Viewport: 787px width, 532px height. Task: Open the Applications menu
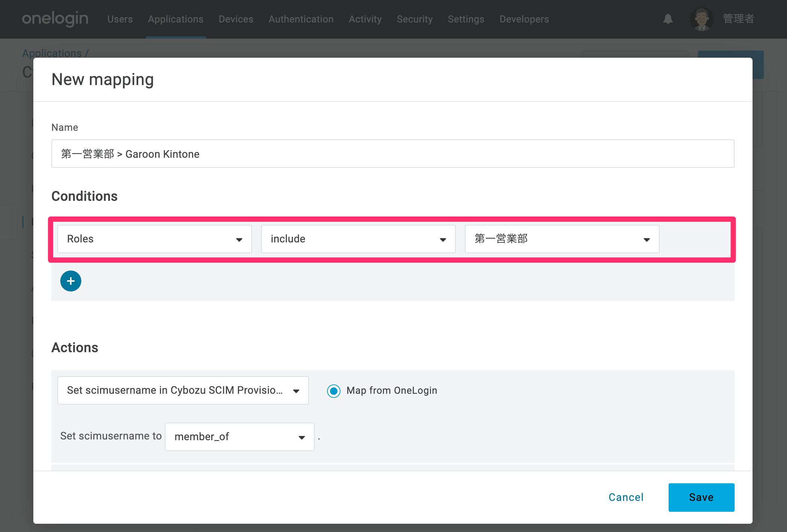[x=176, y=19]
